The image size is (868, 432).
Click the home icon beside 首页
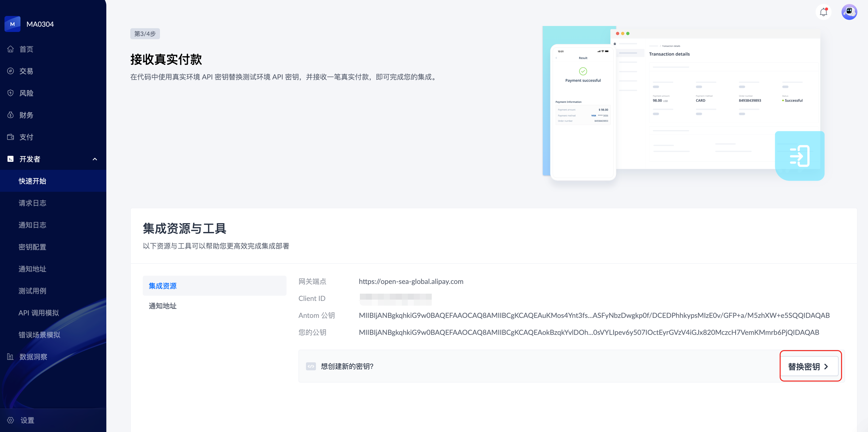10,49
